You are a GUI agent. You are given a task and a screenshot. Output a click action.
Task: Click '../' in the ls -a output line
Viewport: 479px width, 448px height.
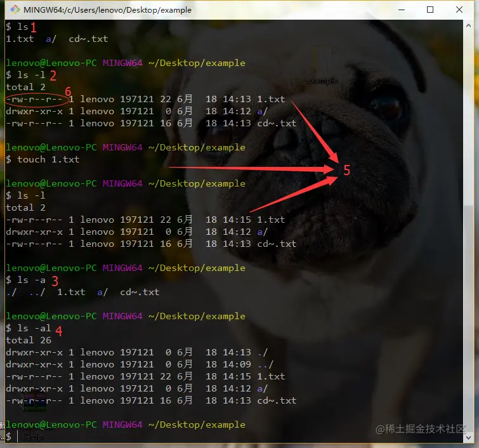point(37,293)
